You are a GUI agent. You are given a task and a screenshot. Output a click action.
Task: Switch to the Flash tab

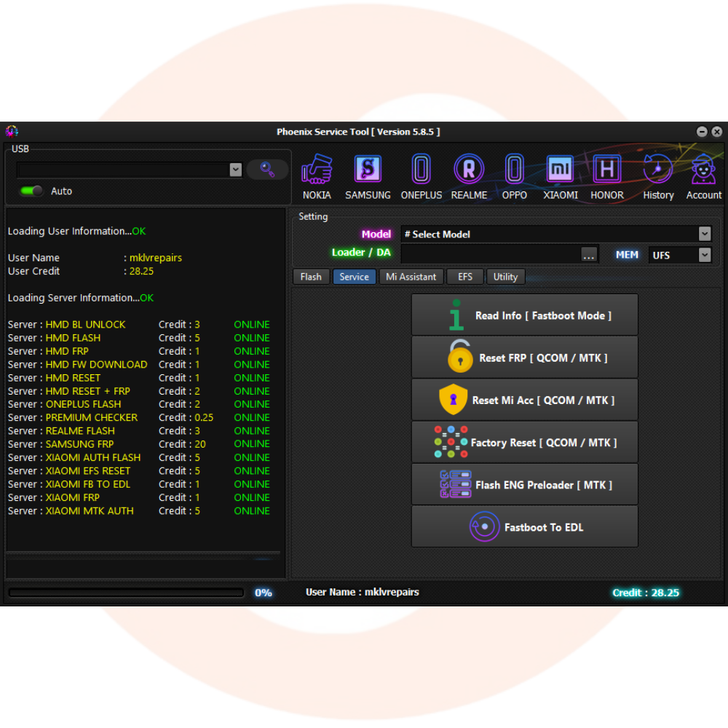[311, 277]
